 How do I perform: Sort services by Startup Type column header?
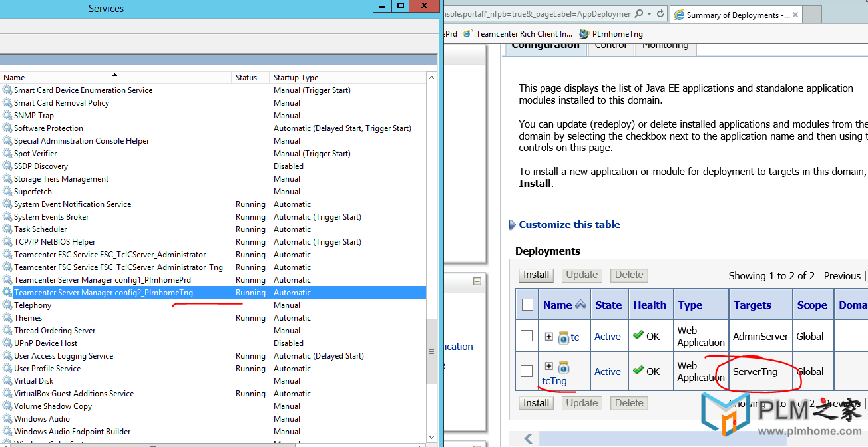click(x=347, y=78)
